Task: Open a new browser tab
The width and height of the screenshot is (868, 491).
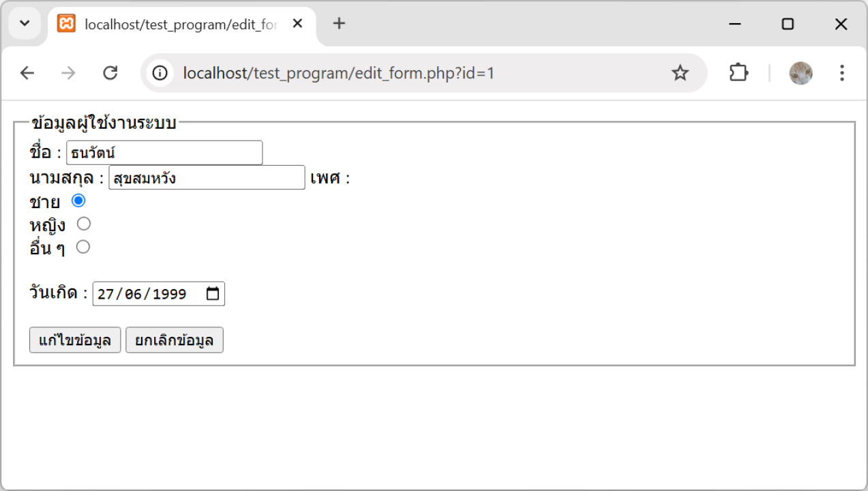Action: [x=339, y=24]
